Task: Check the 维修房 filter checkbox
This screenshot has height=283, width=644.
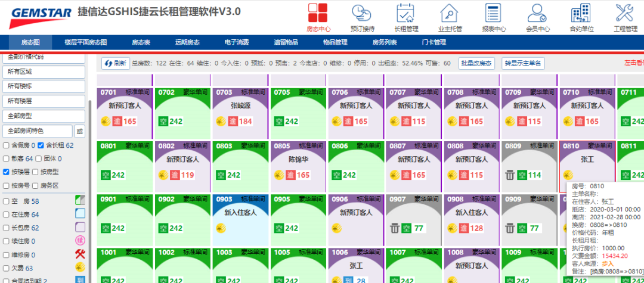Action: pyautogui.click(x=6, y=254)
